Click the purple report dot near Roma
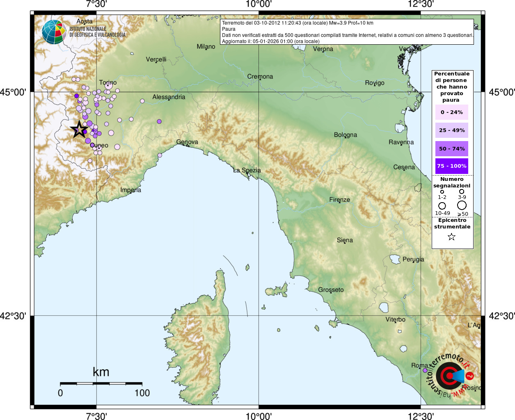Viewport: 515px width, 420px height. point(425,370)
